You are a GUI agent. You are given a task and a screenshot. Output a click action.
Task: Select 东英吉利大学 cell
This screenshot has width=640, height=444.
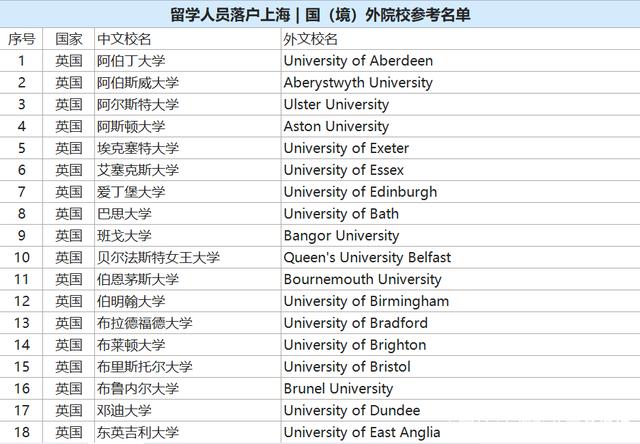pos(188,432)
